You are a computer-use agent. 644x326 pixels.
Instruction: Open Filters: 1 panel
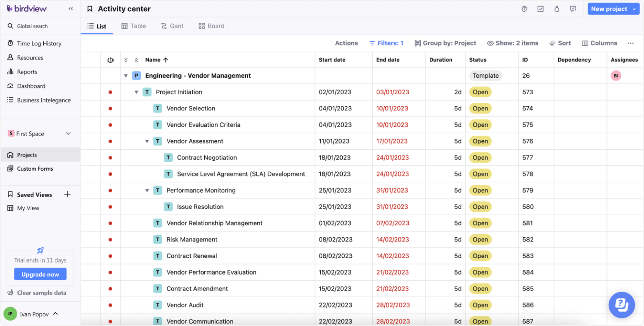(x=386, y=43)
